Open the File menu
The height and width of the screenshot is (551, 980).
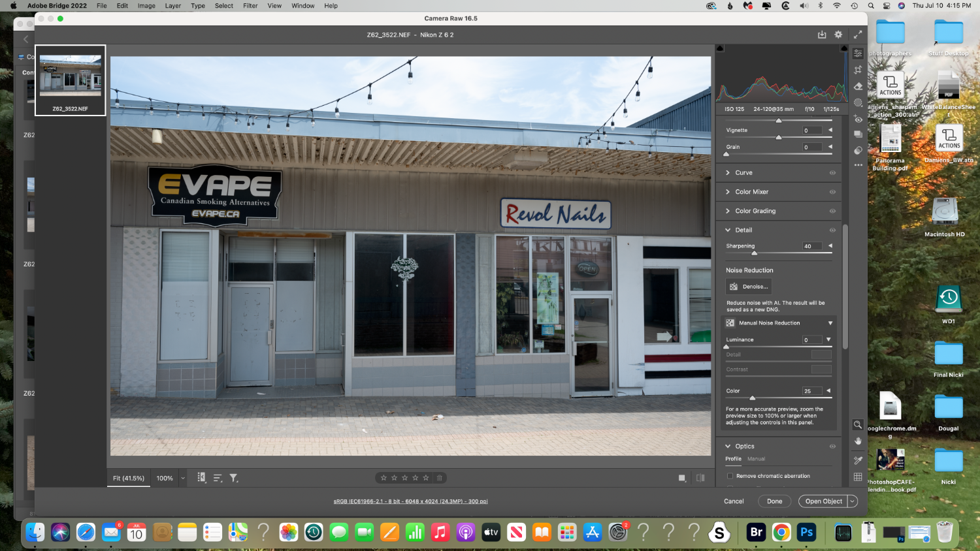point(102,6)
